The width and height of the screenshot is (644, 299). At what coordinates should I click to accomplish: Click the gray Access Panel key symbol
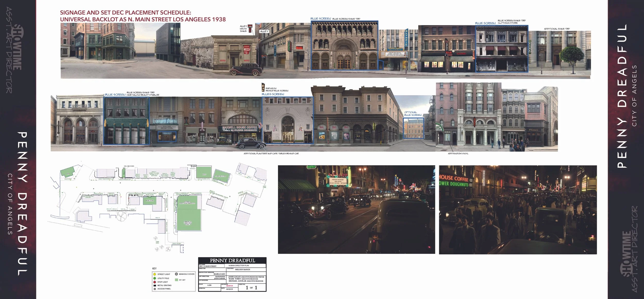[x=155, y=289]
